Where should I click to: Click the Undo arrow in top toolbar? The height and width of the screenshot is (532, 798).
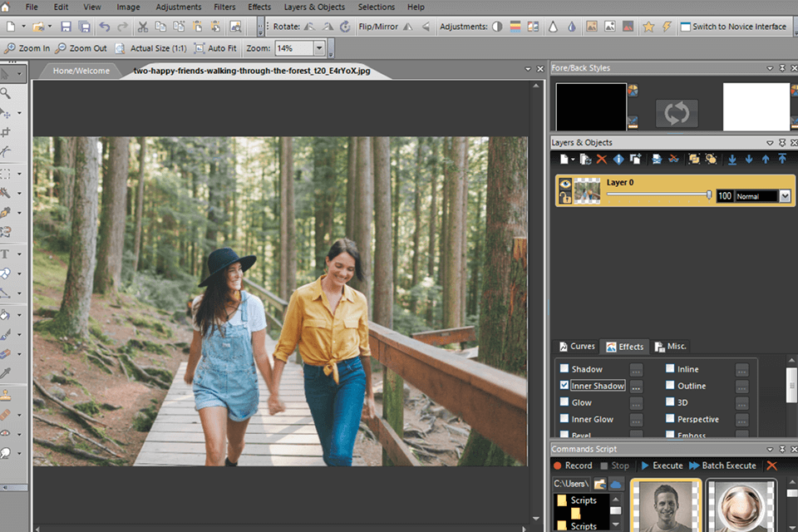(104, 27)
